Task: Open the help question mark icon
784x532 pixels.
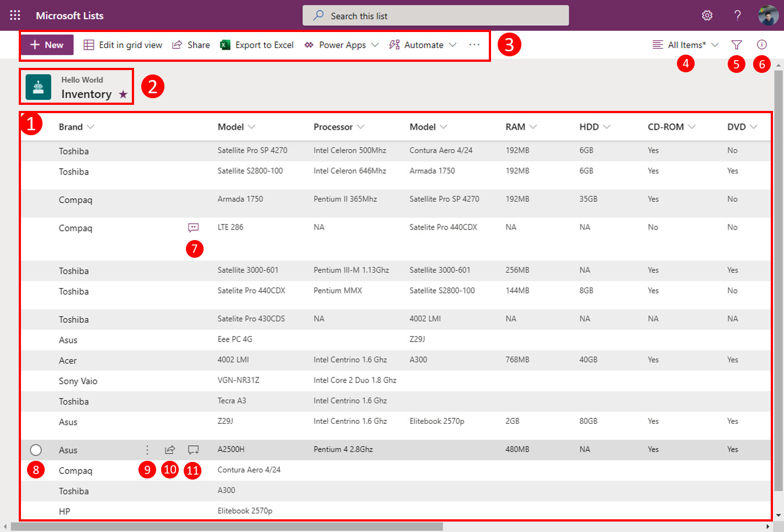Action: (x=738, y=15)
